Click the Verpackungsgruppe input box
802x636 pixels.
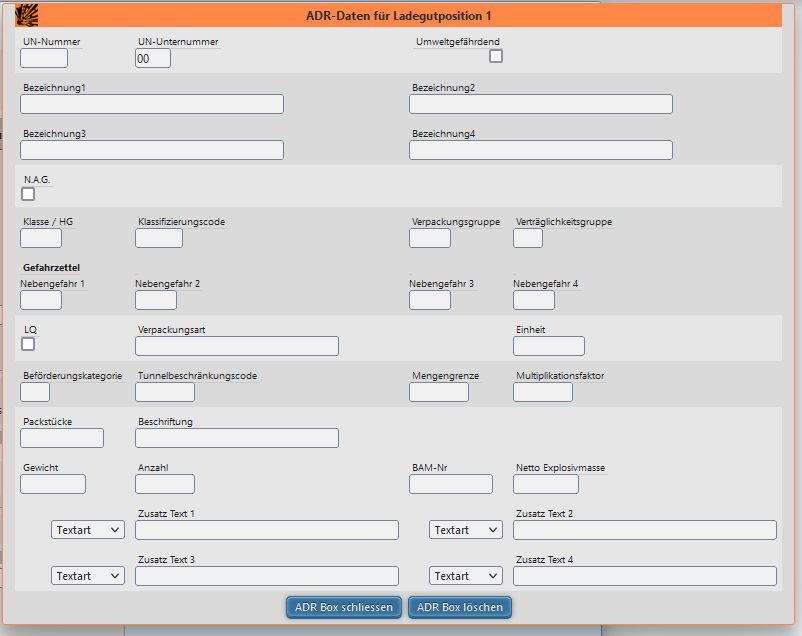point(430,238)
